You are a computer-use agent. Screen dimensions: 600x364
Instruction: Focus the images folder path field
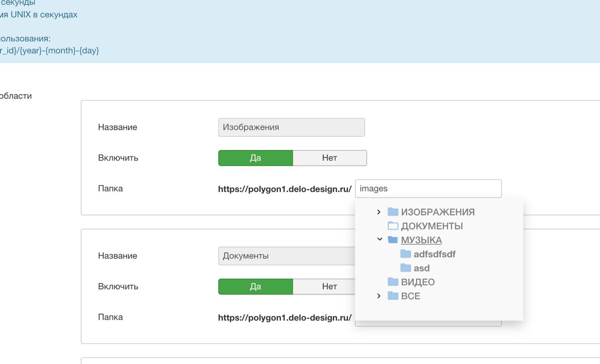click(428, 189)
